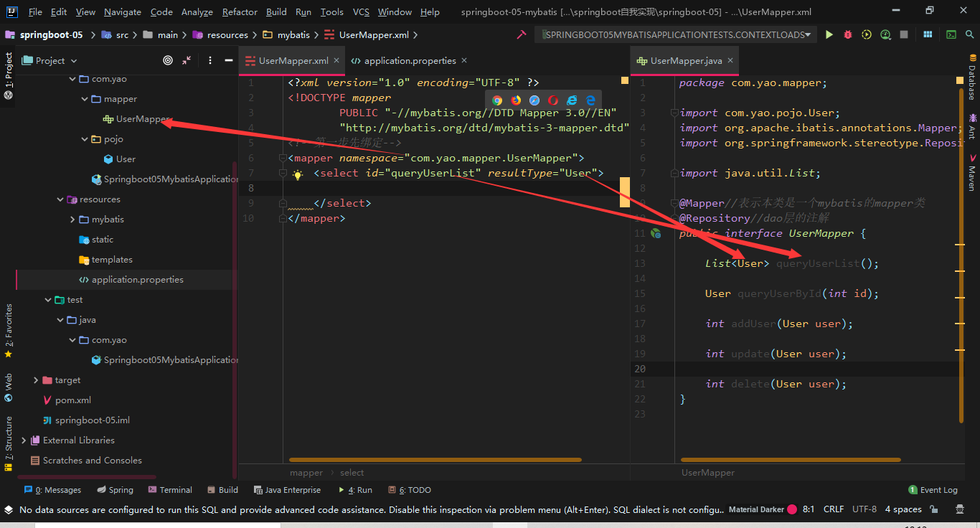Run the selected configuration with the green play icon
This screenshot has height=528, width=980.
click(829, 34)
